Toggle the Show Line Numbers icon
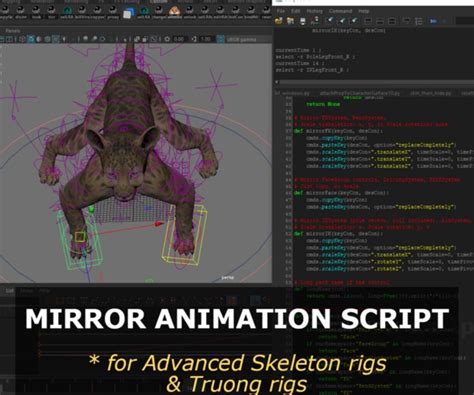 (418, 21)
